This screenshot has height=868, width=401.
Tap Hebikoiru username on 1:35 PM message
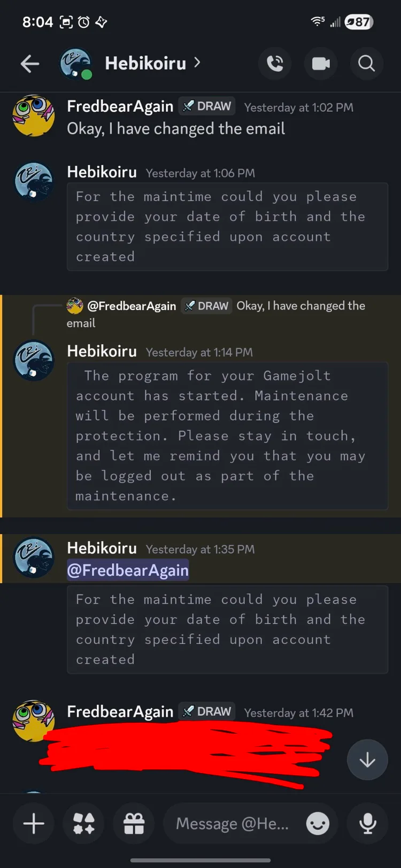[x=102, y=548]
